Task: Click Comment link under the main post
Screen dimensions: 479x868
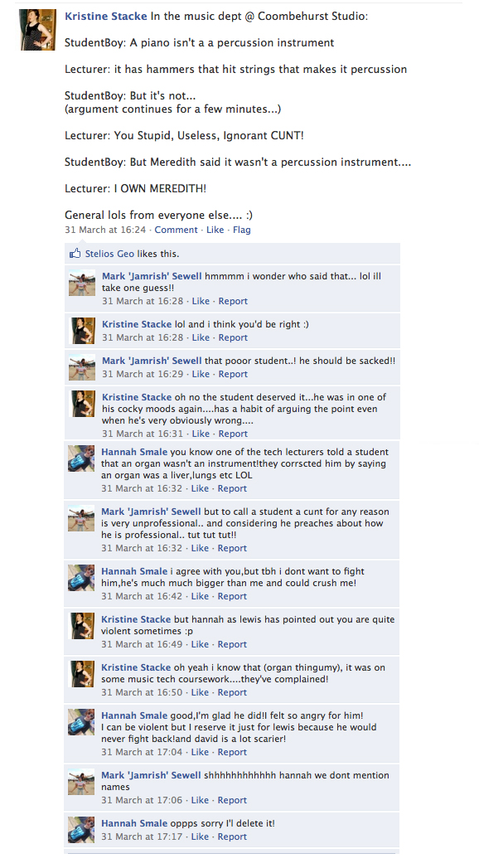Action: click(176, 230)
